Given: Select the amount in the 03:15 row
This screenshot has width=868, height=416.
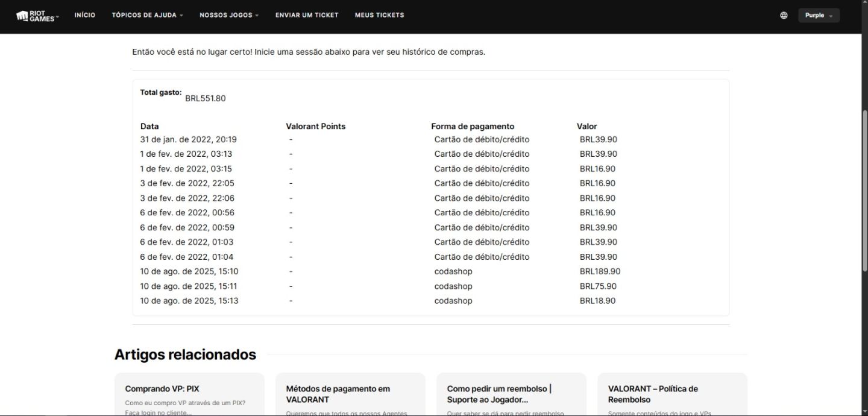Looking at the screenshot, I should pyautogui.click(x=598, y=169).
